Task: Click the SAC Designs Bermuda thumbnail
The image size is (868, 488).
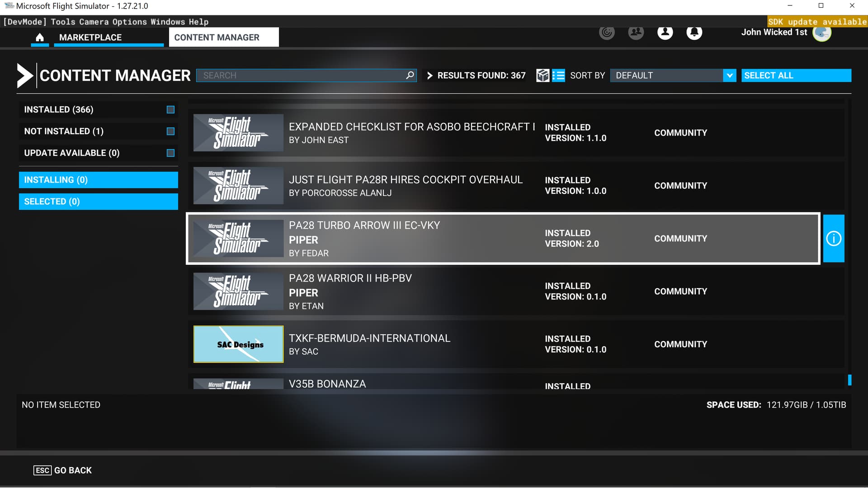Action: click(x=238, y=344)
